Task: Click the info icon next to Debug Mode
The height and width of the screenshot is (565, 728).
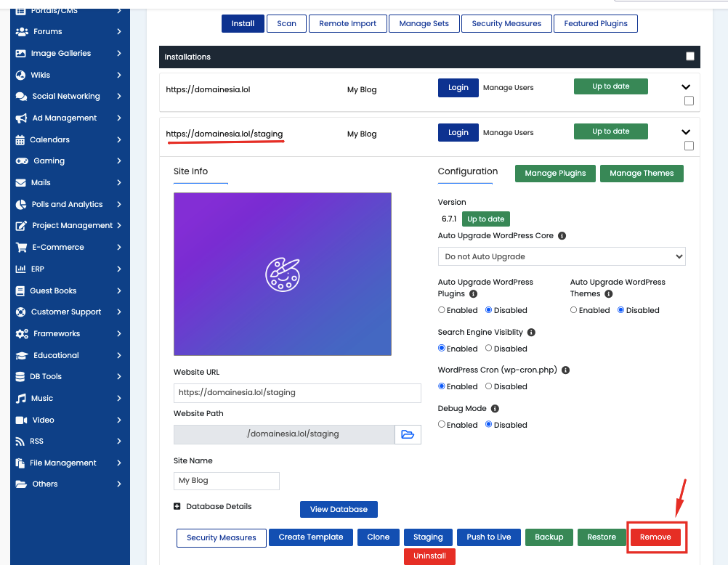Action: click(495, 409)
